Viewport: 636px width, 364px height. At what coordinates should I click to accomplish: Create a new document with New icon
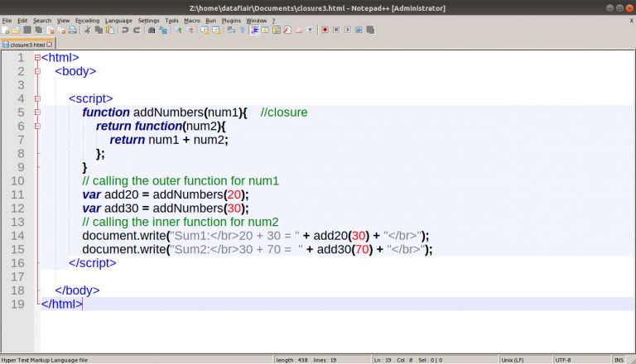(5, 30)
